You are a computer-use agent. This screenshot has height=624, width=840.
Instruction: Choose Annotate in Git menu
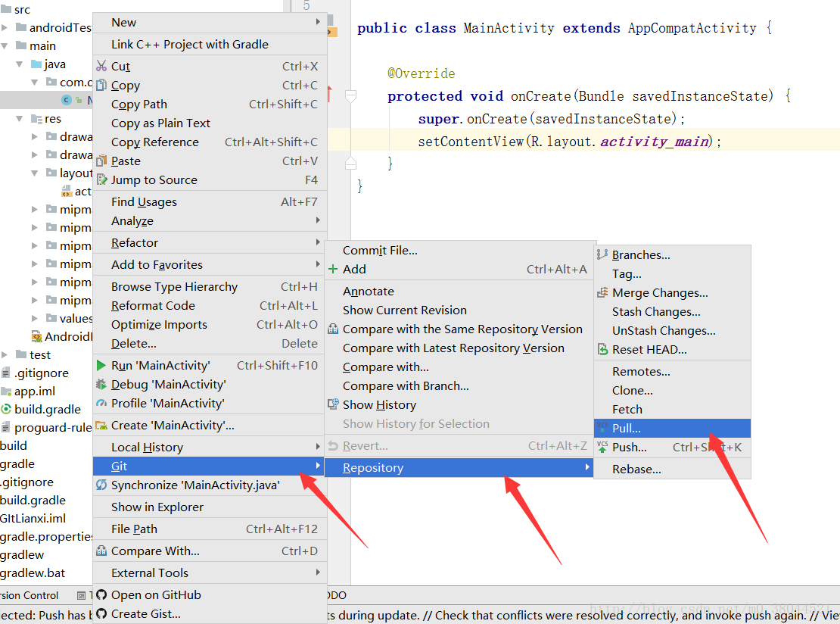[459, 291]
